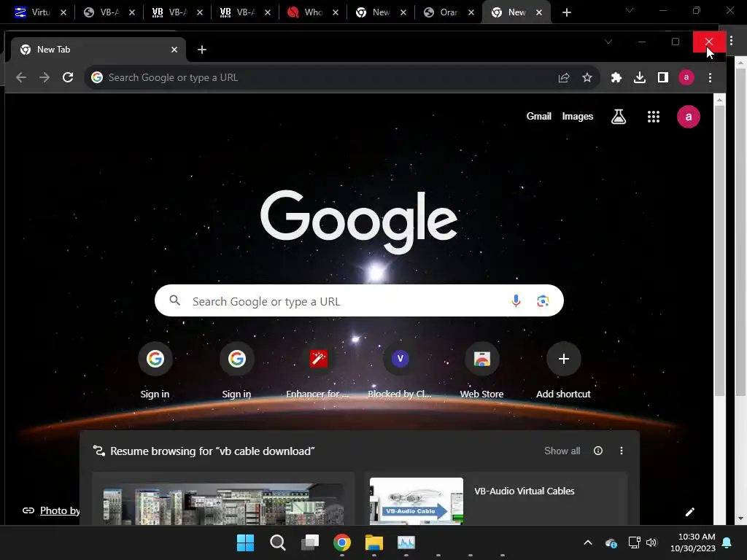Open the Windows Start menu

[245, 542]
